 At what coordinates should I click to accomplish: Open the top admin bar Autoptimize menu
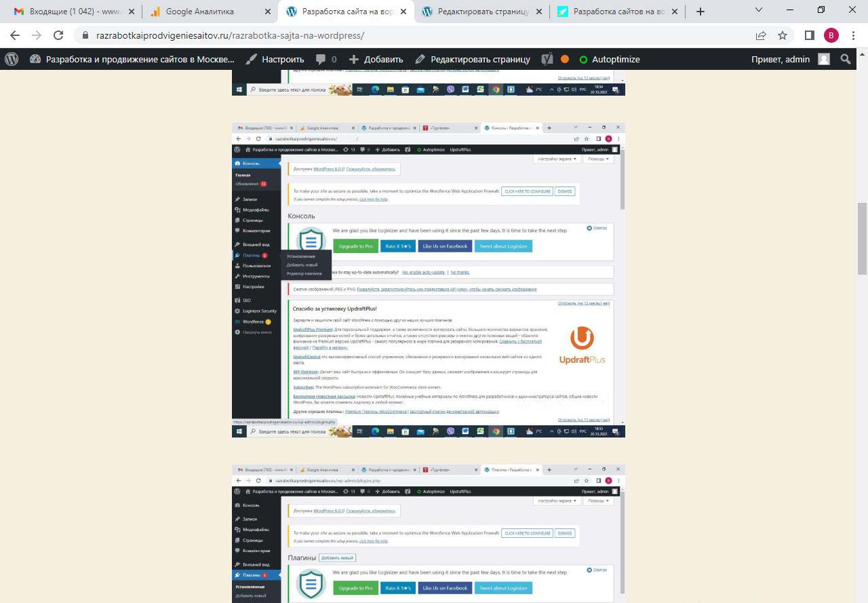coord(609,59)
